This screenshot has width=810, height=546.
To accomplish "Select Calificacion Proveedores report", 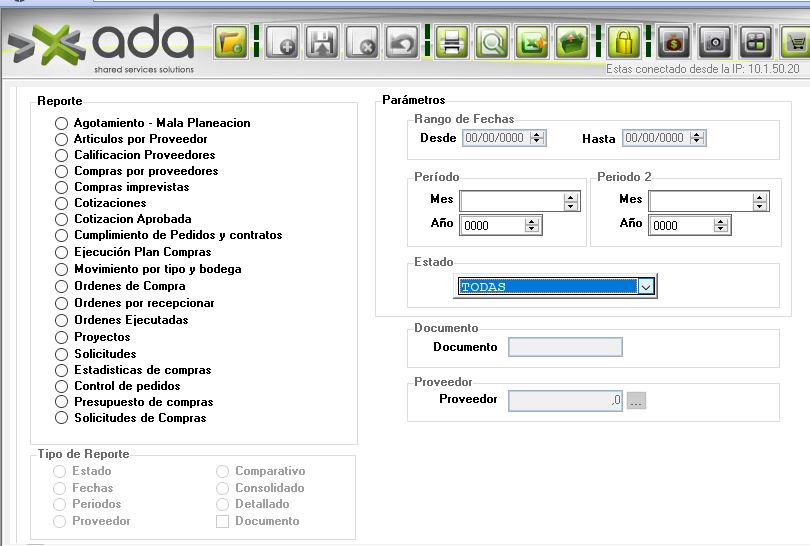I will click(61, 155).
